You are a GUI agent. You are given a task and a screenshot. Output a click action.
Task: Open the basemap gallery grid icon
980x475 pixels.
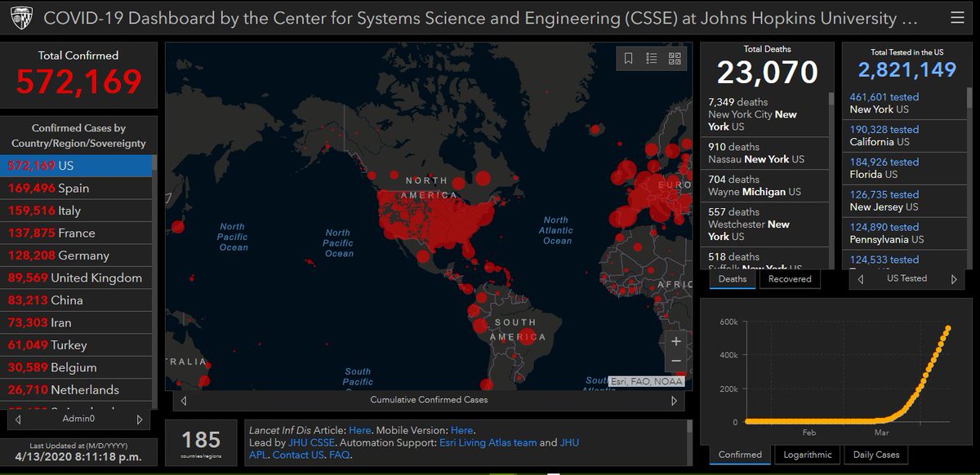[675, 58]
